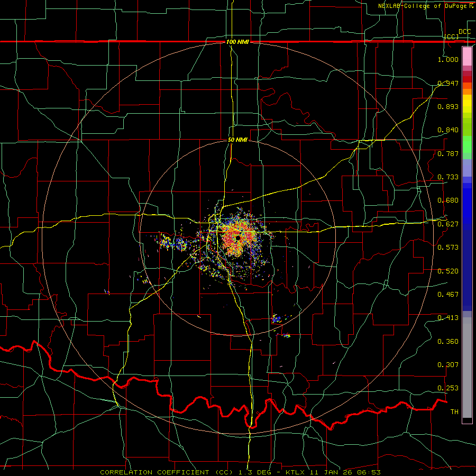Click the CORRELATION COEFFICIENT (CC) caption text
The image size is (476, 476).
pos(167,472)
